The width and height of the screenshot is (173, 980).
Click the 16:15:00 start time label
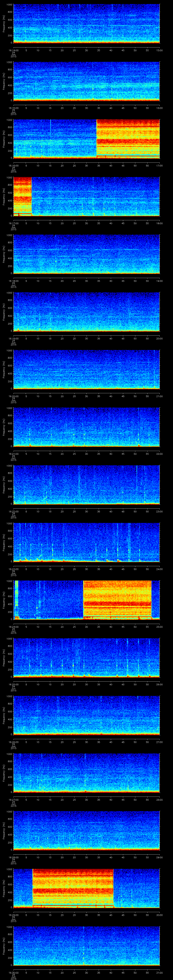[x=13, y=108]
